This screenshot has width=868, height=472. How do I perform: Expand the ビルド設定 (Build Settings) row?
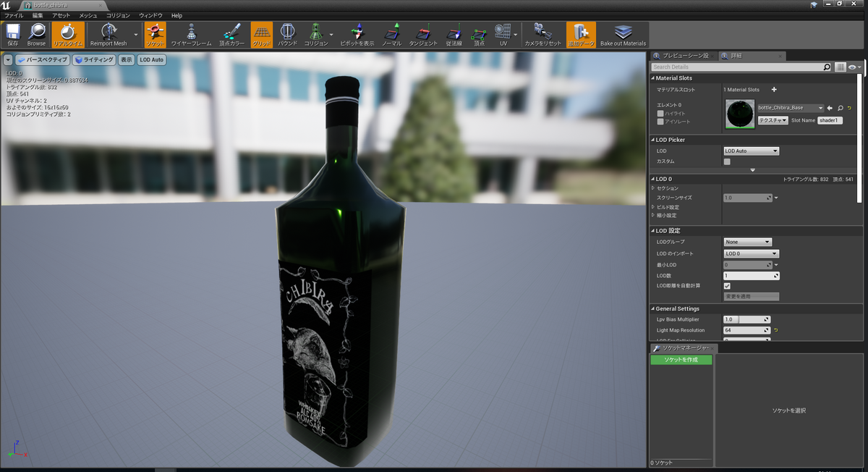pyautogui.click(x=652, y=207)
